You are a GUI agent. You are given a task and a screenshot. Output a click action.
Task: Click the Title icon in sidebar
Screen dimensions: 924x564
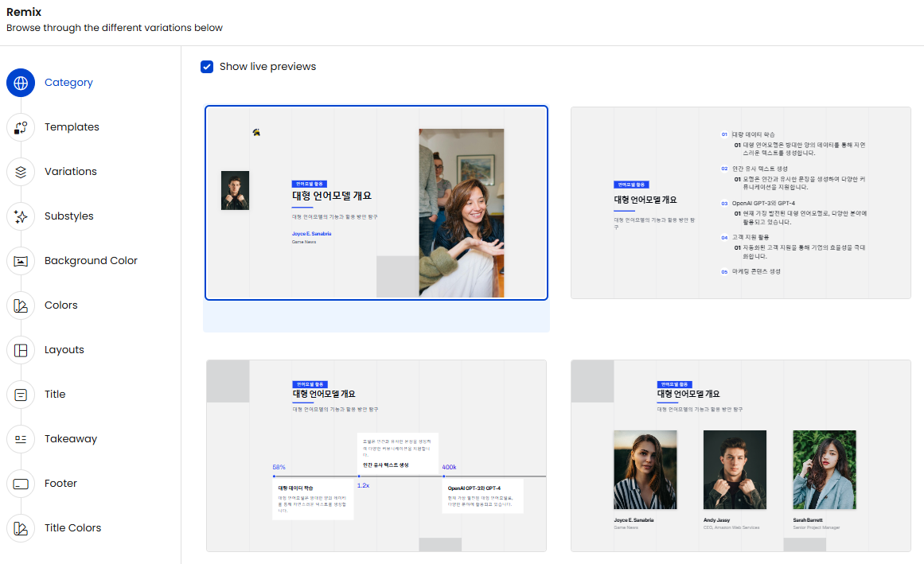[21, 395]
